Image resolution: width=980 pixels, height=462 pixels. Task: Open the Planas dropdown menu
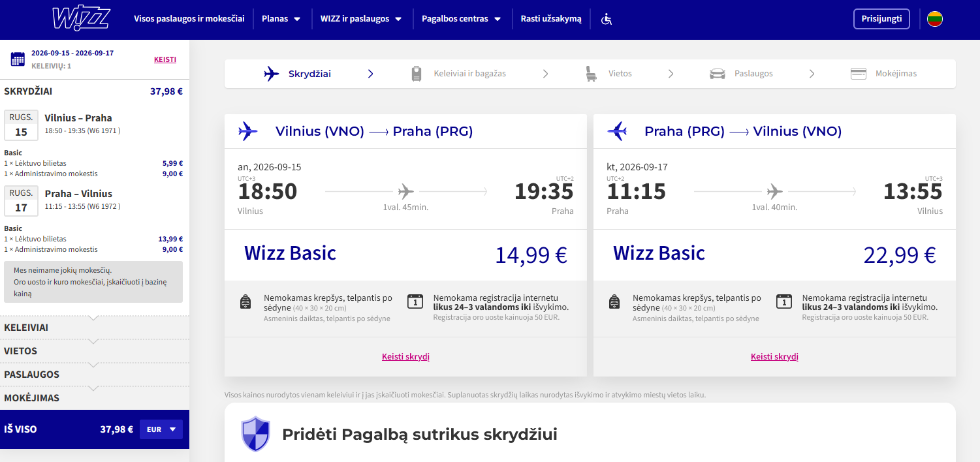click(x=281, y=19)
